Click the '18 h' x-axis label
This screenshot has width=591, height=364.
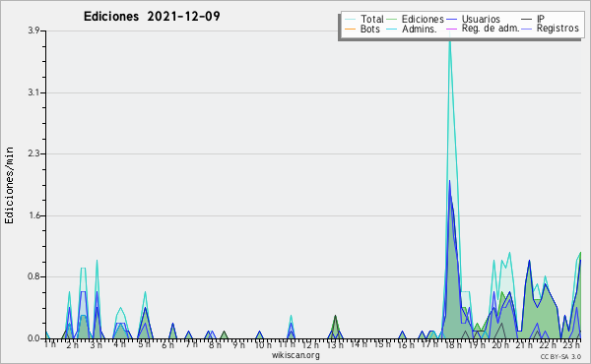(453, 344)
